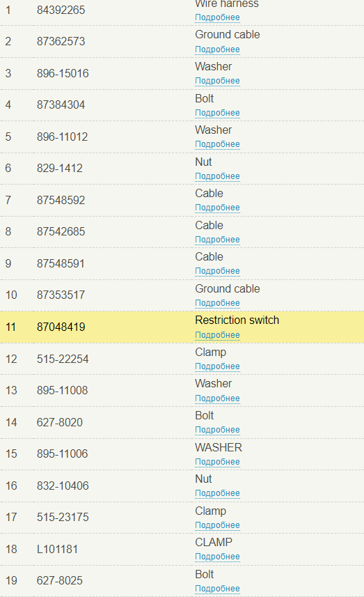Open details link for Cable 87548592
Image resolution: width=364 pixels, height=597 pixels.
click(217, 208)
